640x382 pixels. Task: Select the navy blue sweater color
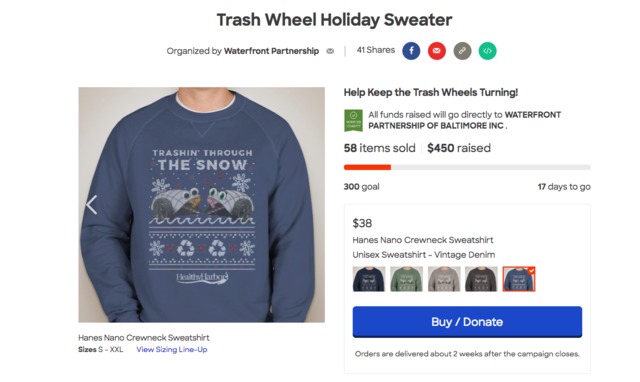click(x=369, y=279)
